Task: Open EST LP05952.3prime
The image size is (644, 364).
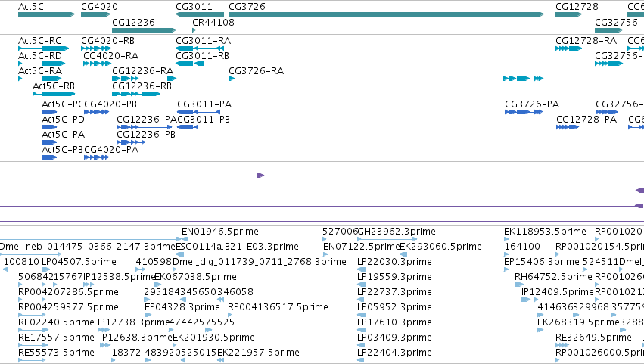Action: 394,308
